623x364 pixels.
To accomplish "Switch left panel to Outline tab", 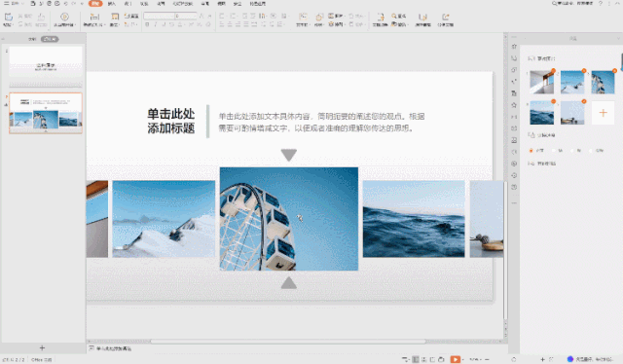I will 32,39.
